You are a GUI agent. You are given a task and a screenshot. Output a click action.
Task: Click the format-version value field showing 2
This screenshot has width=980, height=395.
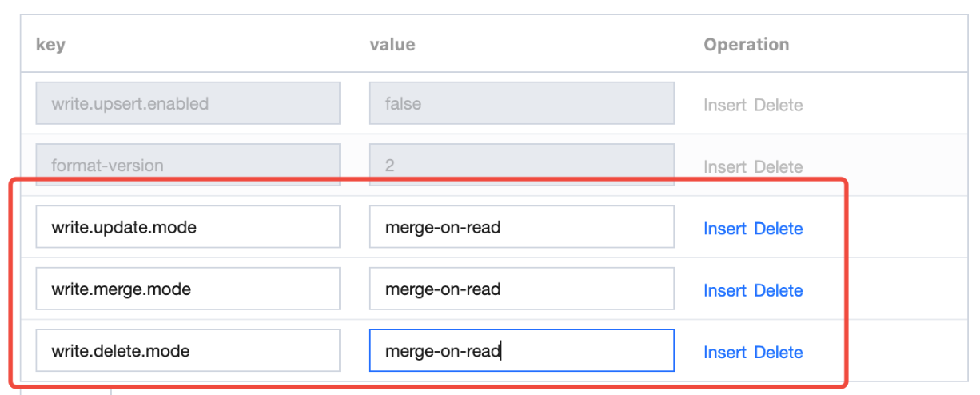coord(521,166)
